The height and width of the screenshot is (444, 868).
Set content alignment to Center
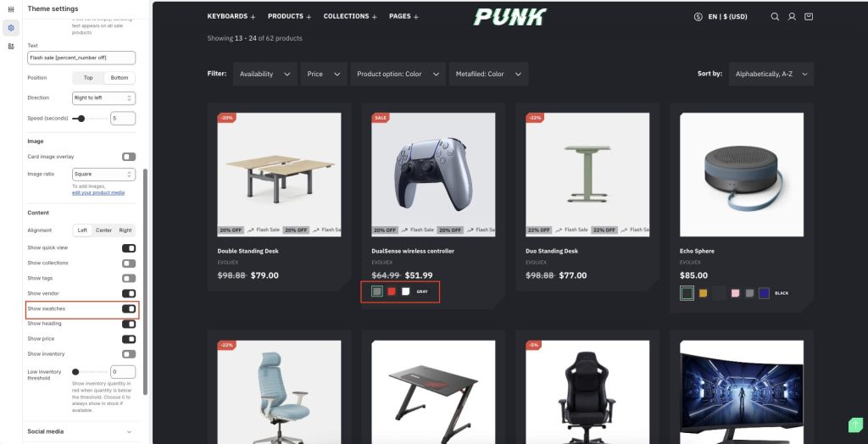[x=103, y=230]
